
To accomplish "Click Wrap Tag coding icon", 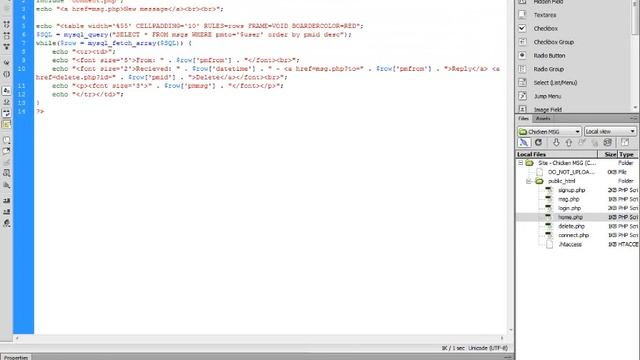I will pyautogui.click(x=7, y=162).
